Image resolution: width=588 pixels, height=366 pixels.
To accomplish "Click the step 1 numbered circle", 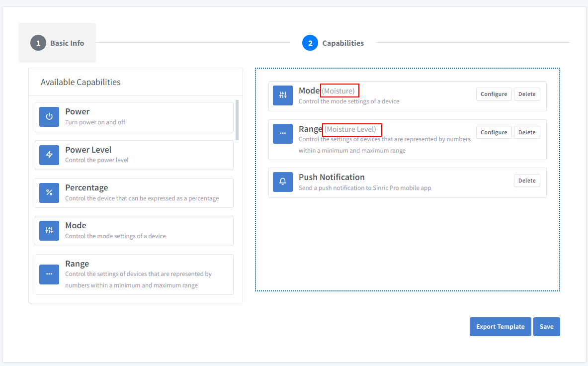I will click(38, 43).
